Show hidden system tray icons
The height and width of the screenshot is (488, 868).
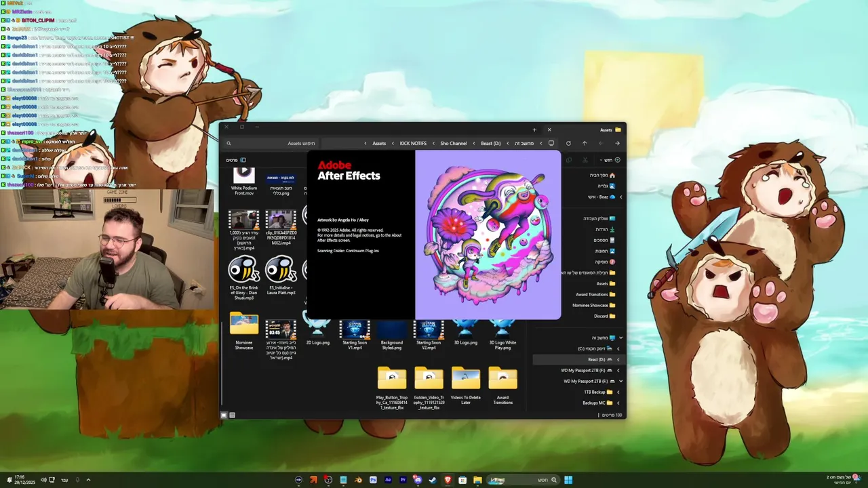coord(88,480)
